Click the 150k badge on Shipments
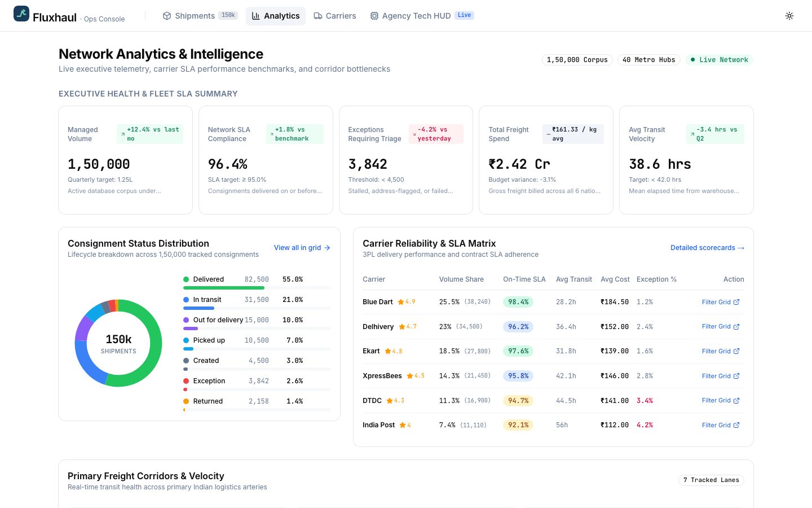The image size is (812, 508). click(x=228, y=15)
